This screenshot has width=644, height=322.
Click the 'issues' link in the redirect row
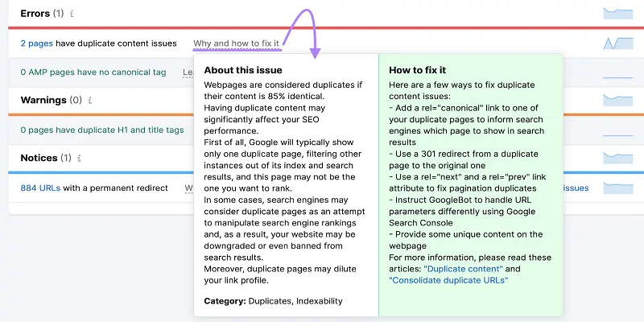[576, 188]
